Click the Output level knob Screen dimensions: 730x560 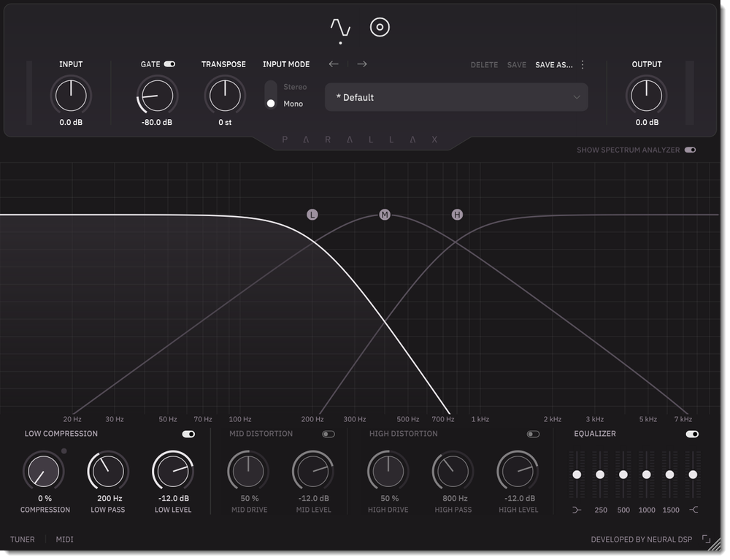click(x=646, y=96)
